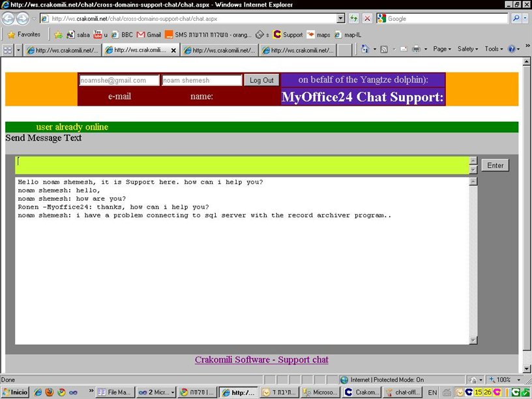Go back with the browser Back arrow
This screenshot has width=532, height=399.
coord(9,18)
